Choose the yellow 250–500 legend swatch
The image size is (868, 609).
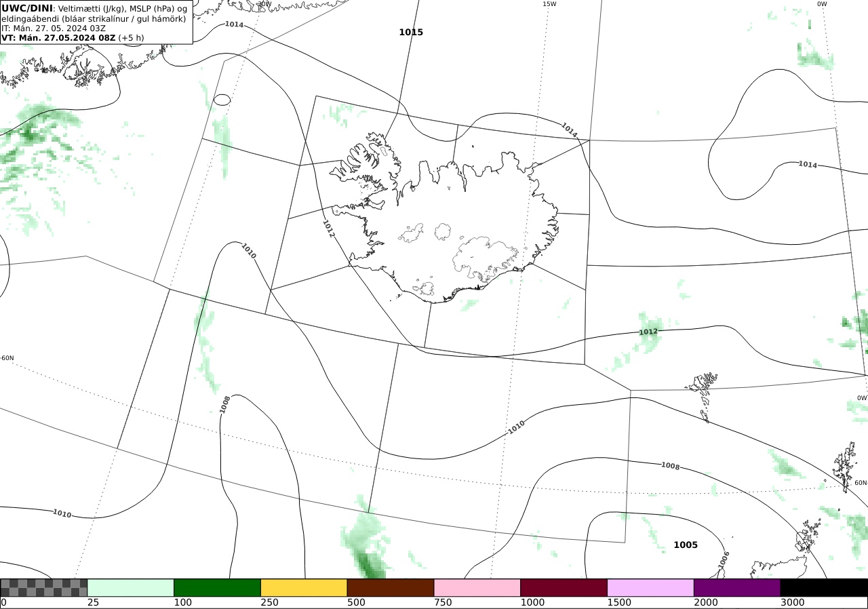[304, 587]
